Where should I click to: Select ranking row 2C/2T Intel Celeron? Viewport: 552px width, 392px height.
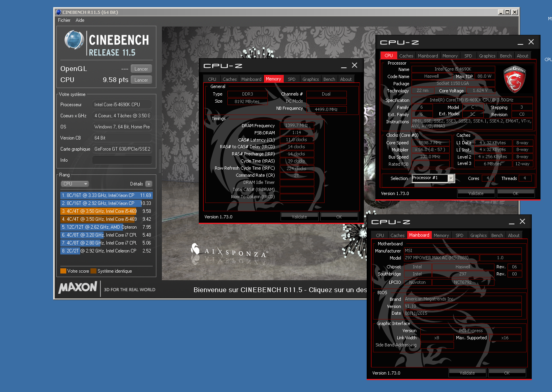[106, 251]
